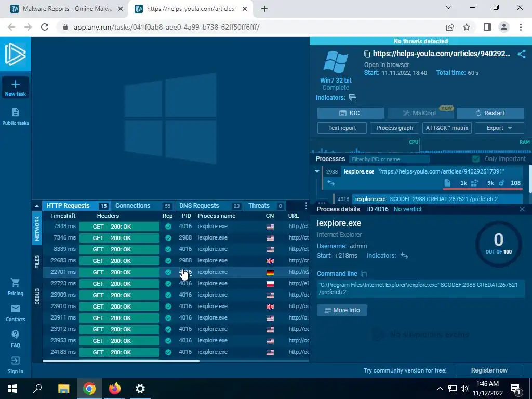The height and width of the screenshot is (399, 532).
Task: Click the Indicators arrows icon in Process details
Action: [404, 256]
